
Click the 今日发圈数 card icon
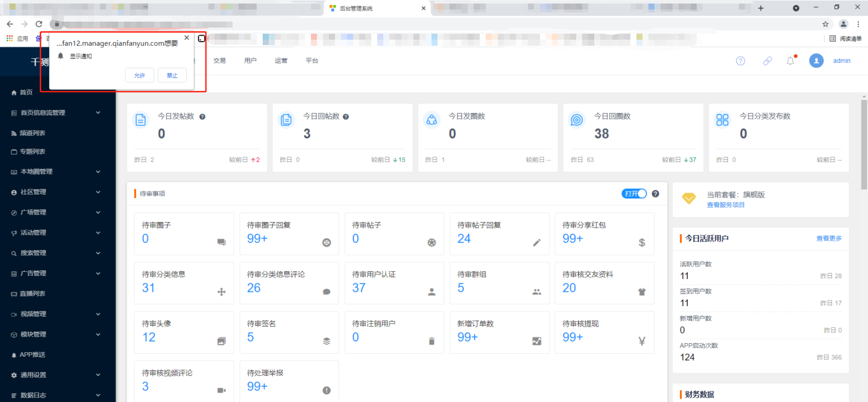point(432,120)
